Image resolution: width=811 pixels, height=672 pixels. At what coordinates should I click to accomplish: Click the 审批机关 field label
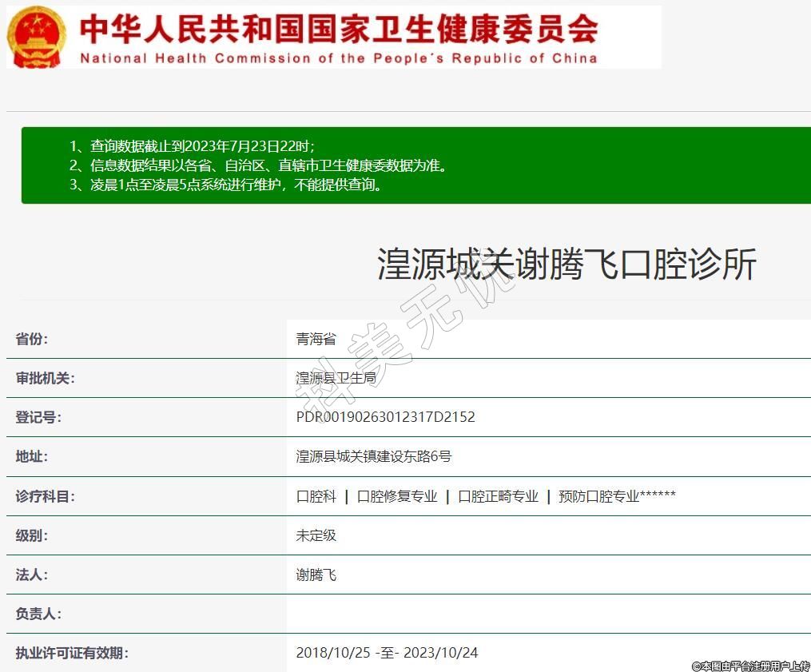[45, 378]
